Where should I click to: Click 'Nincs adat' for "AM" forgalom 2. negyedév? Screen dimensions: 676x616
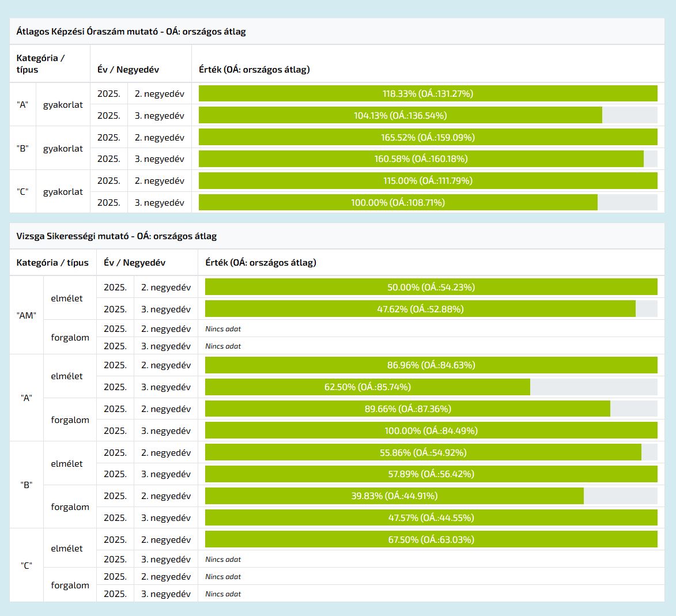tap(223, 329)
